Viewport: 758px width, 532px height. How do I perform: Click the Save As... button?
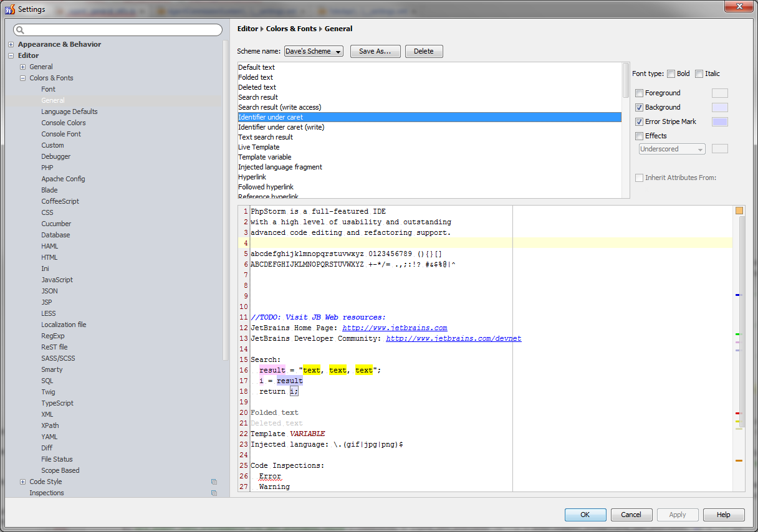tap(375, 51)
